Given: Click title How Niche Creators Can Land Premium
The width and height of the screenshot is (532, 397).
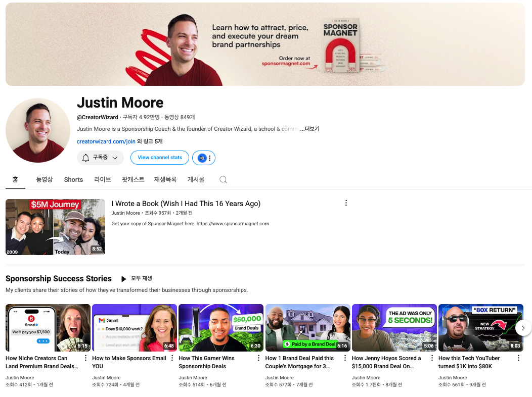Looking at the screenshot, I should [42, 362].
